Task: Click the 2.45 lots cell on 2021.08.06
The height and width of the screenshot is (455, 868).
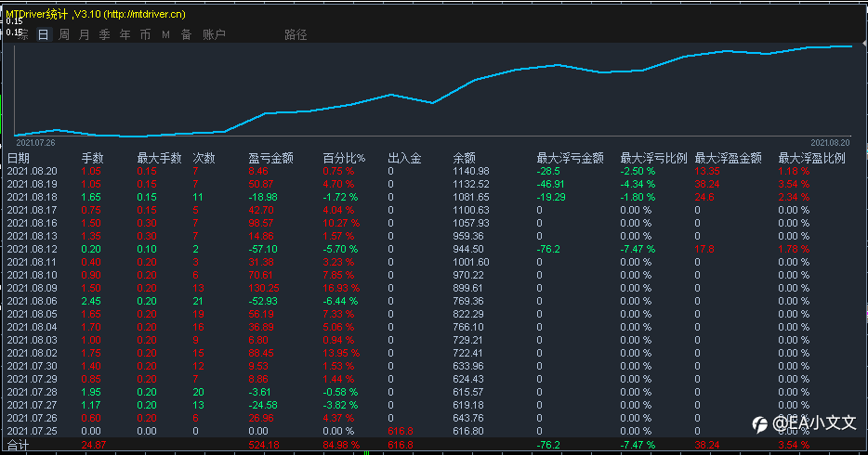Action: coord(91,301)
